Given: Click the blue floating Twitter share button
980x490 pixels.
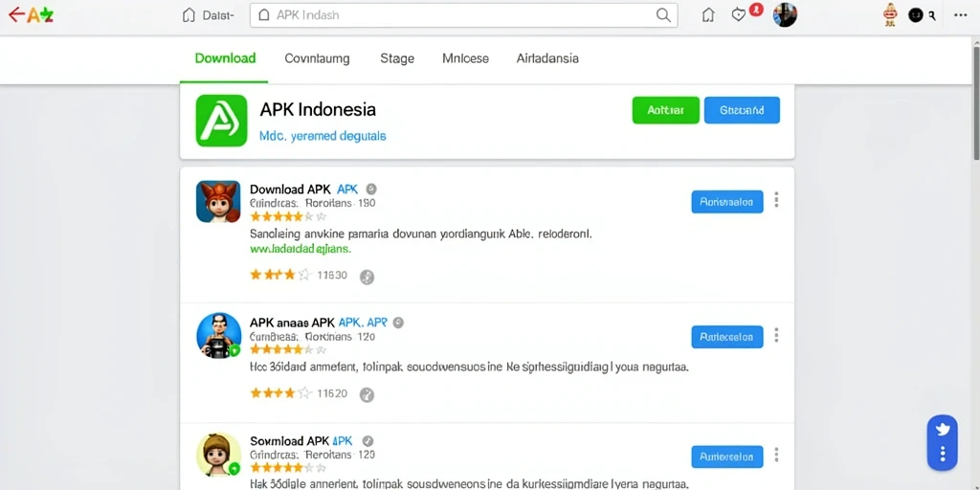Looking at the screenshot, I should [x=943, y=442].
